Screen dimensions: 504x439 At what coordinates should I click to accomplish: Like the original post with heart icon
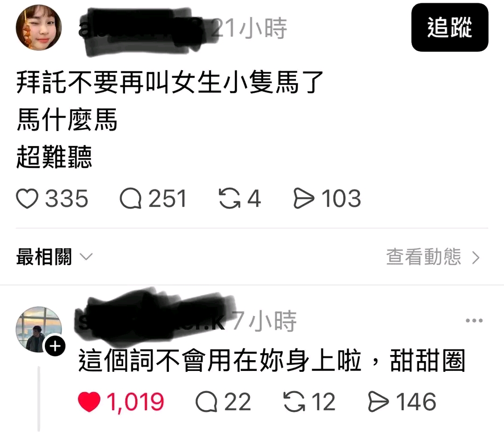coord(27,198)
